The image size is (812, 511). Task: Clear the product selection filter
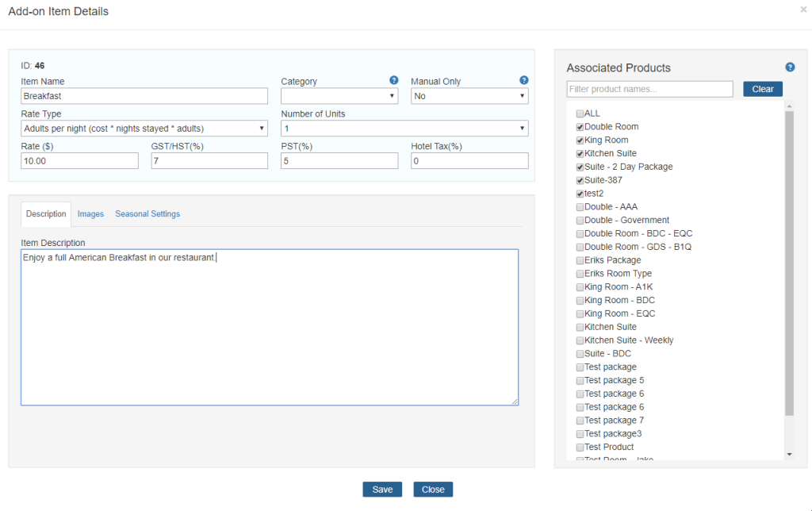click(x=762, y=88)
